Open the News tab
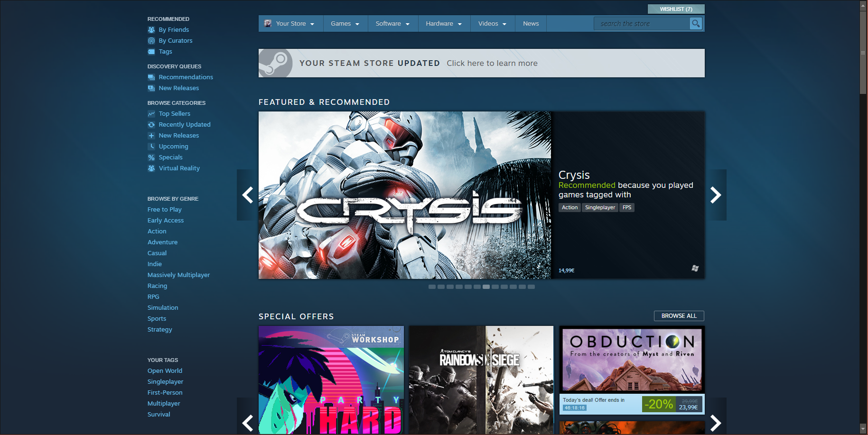The width and height of the screenshot is (868, 435). 531,23
